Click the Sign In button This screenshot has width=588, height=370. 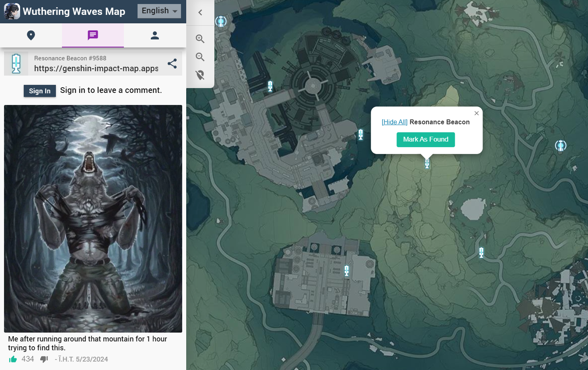(x=40, y=91)
